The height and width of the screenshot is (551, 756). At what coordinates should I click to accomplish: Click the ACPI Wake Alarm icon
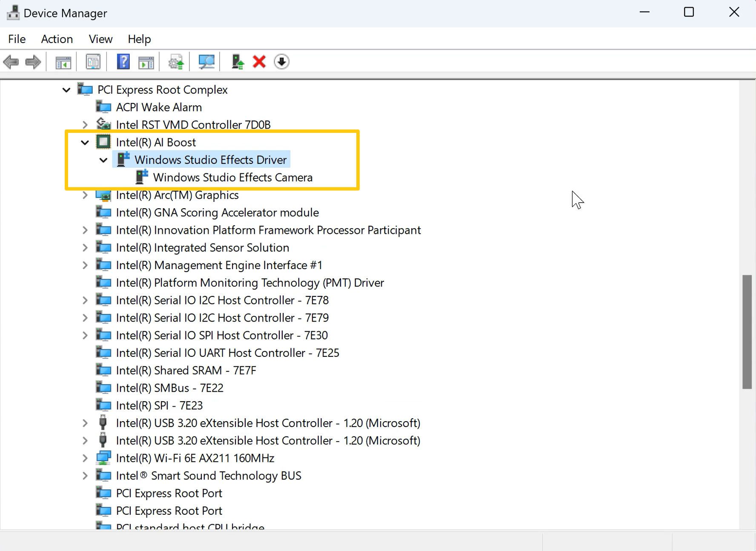tap(103, 107)
